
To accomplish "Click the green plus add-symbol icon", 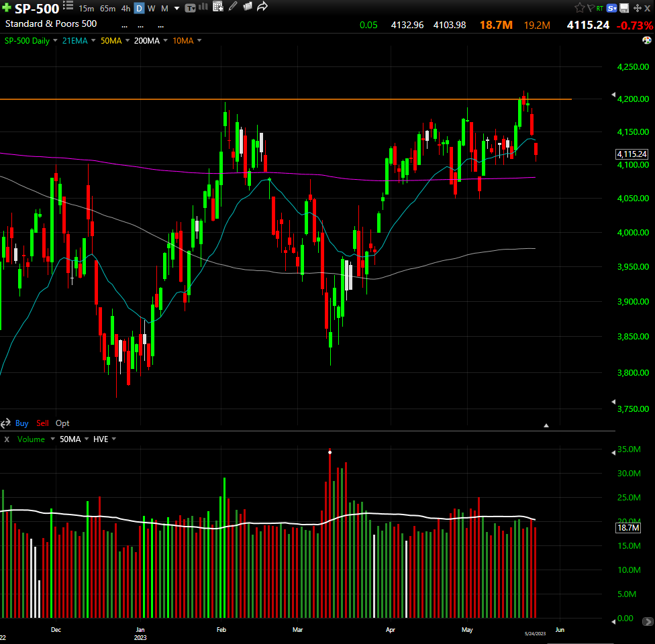I will pos(7,7).
